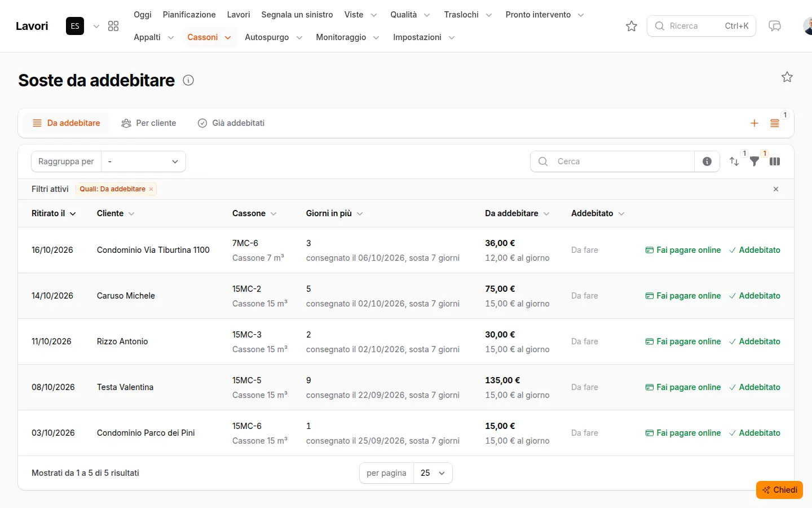Remove the Quali: Da addebitare filter chip
The image size is (812, 508).
point(151,189)
